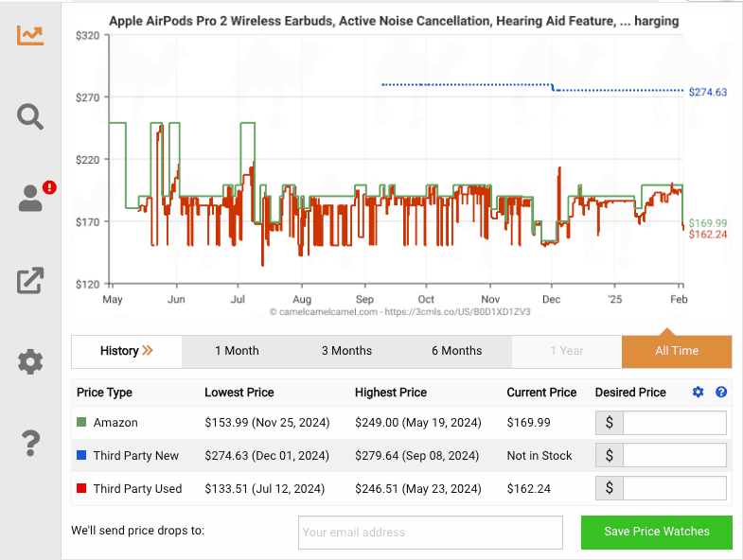Image resolution: width=743 pixels, height=560 pixels.
Task: Select the 1 Month time range
Action: (x=237, y=351)
